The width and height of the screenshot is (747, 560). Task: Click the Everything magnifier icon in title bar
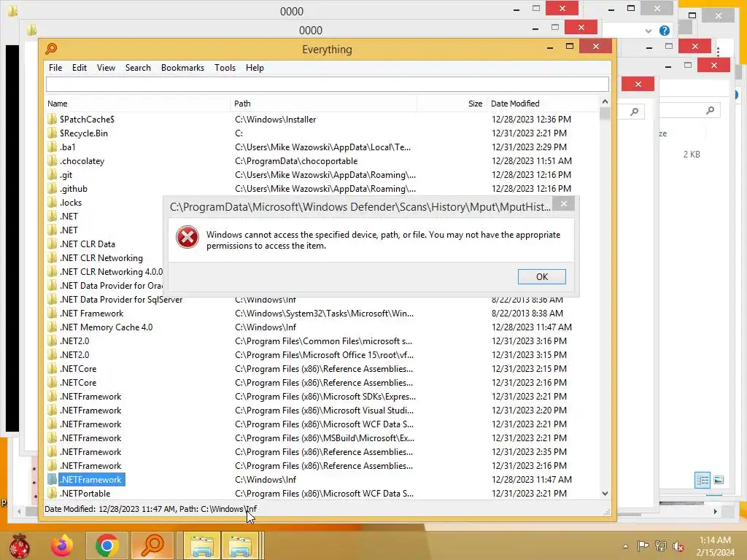tap(51, 49)
